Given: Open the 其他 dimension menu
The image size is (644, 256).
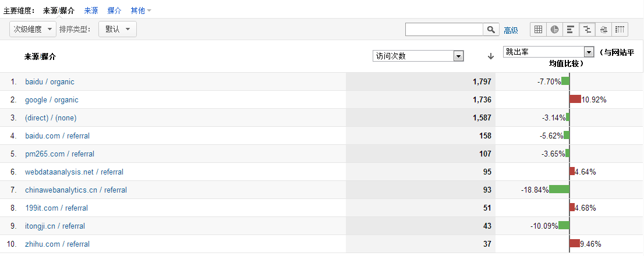Looking at the screenshot, I should (141, 10).
